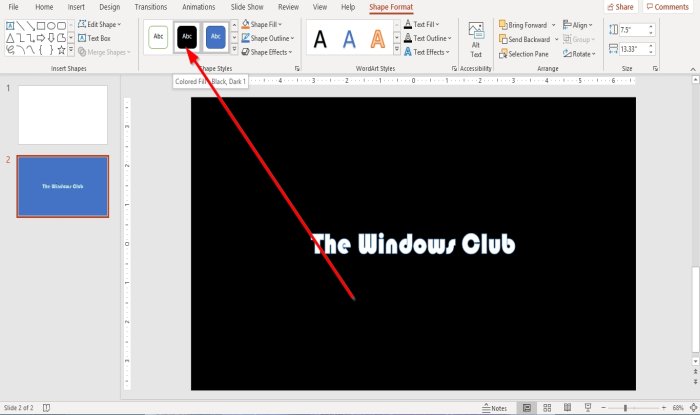
Task: Apply blue Abc shape style
Action: pyautogui.click(x=216, y=37)
